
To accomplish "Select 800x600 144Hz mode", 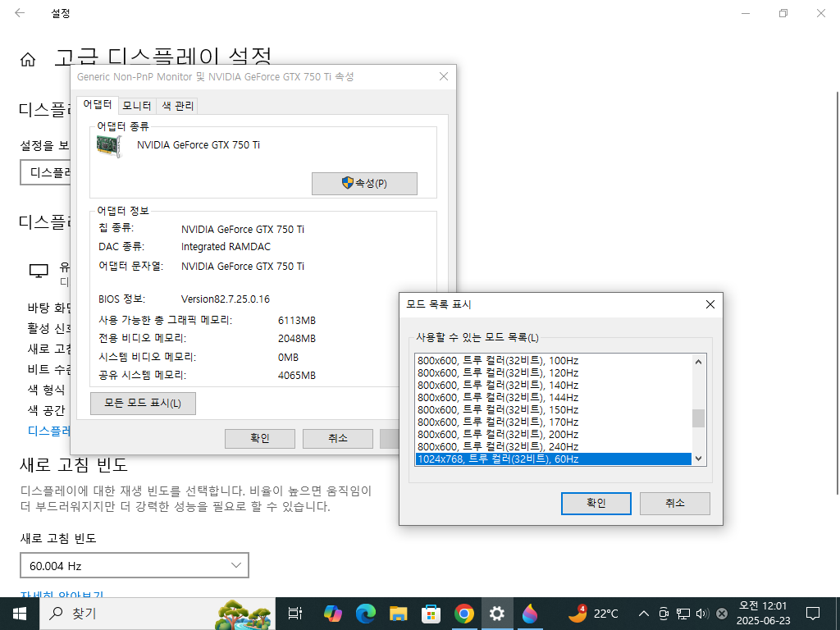I will pyautogui.click(x=554, y=398).
